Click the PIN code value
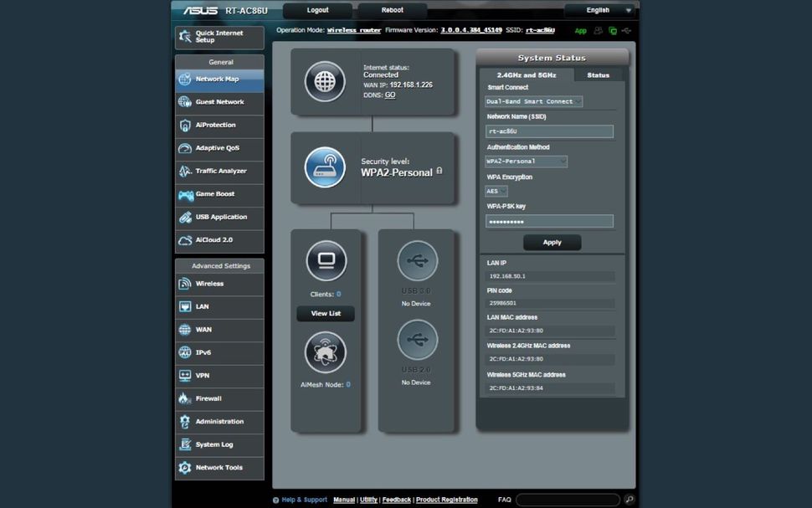Image resolution: width=812 pixels, height=508 pixels. [x=503, y=304]
